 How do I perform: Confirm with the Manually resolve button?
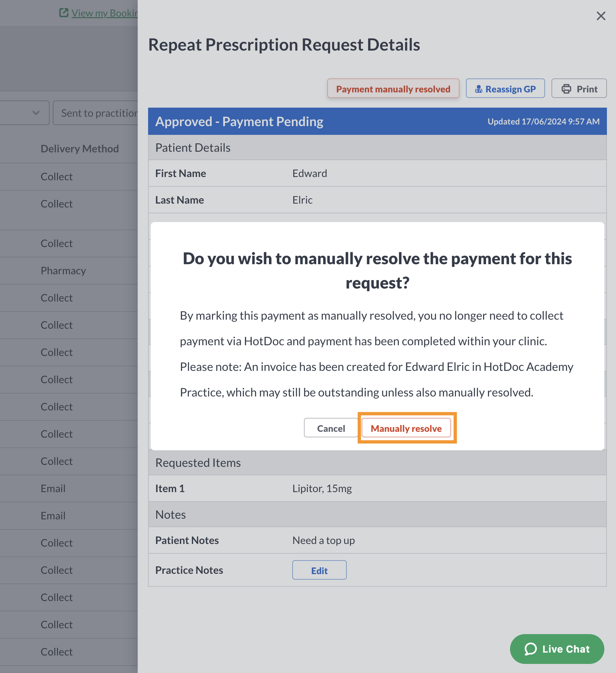point(406,428)
